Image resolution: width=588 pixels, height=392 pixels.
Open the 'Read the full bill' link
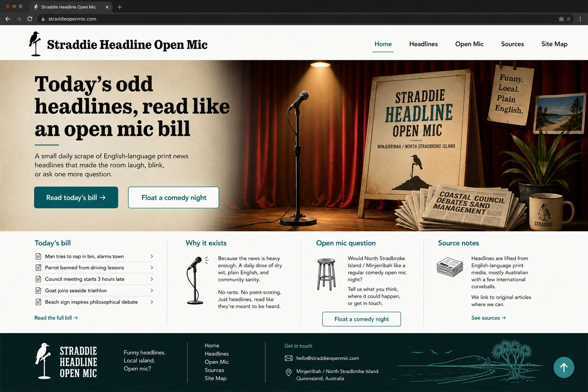[x=56, y=318]
